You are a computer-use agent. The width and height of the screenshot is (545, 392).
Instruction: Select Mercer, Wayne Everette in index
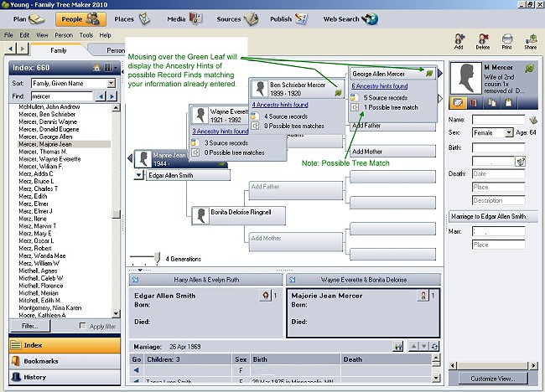click(x=49, y=159)
